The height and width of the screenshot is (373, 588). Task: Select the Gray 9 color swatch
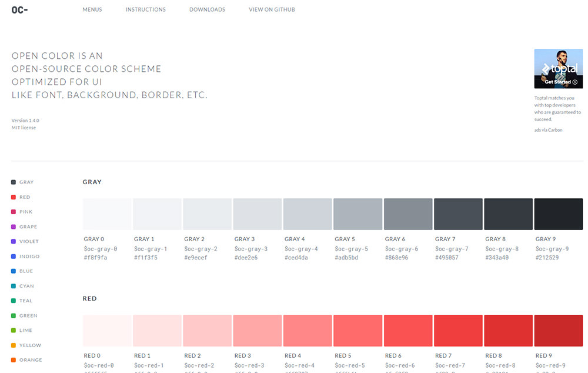[559, 214]
